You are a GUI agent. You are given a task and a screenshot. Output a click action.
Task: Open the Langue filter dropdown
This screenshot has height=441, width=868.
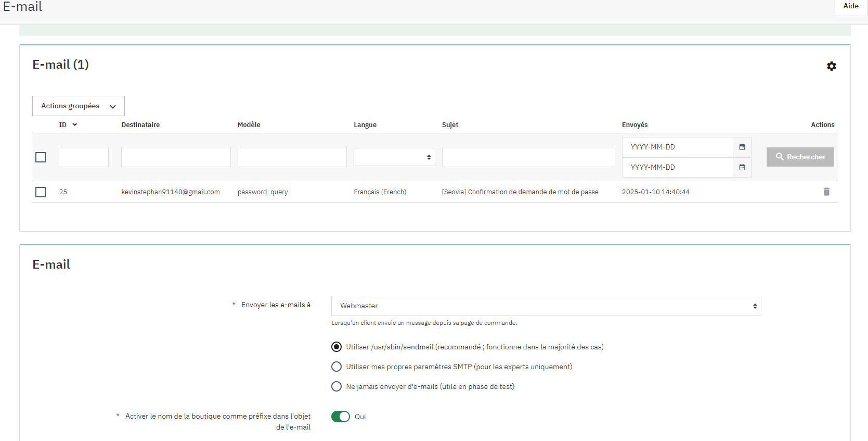(394, 157)
